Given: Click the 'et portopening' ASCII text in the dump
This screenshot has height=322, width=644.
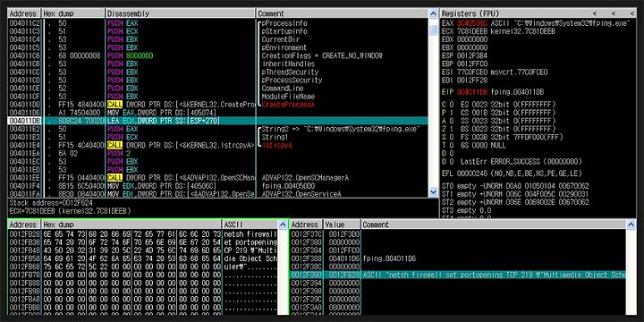Looking at the screenshot, I should [x=250, y=242].
